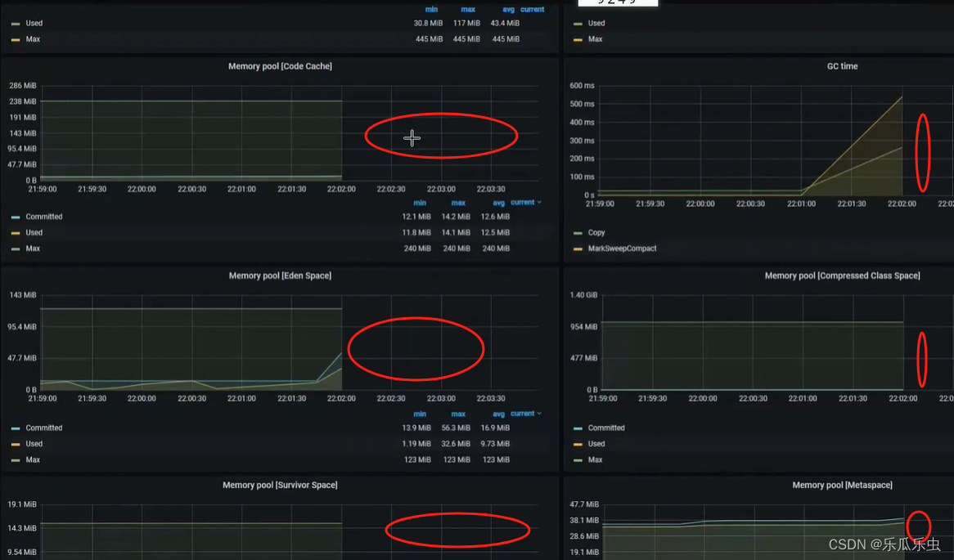Toggle the Max series in the Eden Space legend
Screen dimensions: 954x560
tap(33, 459)
